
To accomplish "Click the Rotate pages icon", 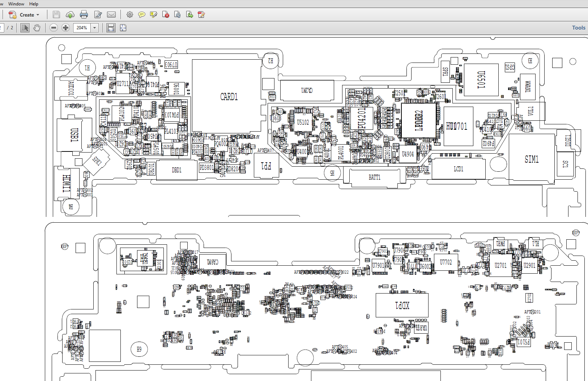I will (x=177, y=15).
